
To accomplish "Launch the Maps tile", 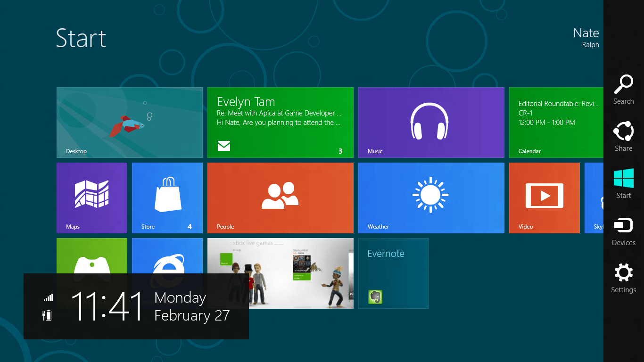I will click(91, 198).
